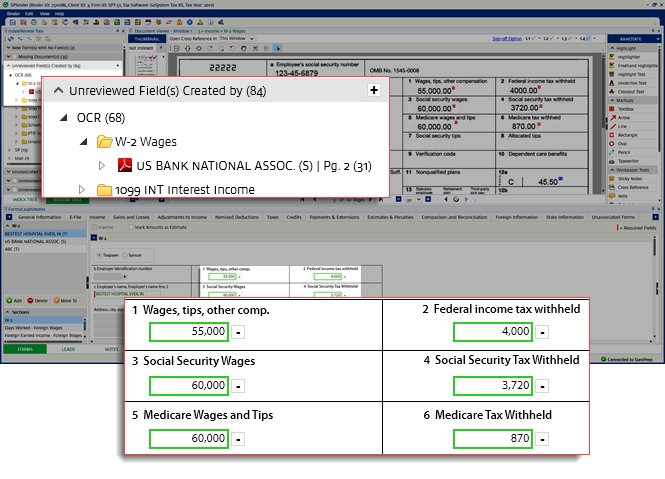Select the Pencil markup tool
Screen dimensions: 665x479
624,154
